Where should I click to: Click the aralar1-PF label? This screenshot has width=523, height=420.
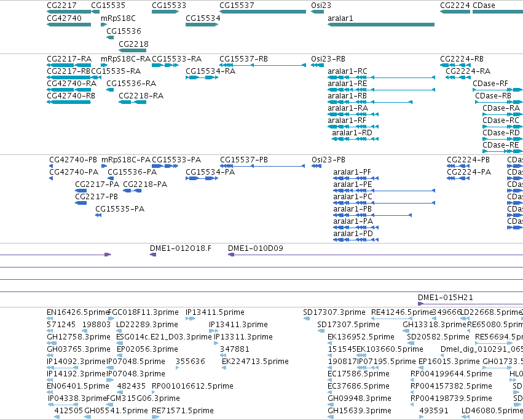[352, 172]
